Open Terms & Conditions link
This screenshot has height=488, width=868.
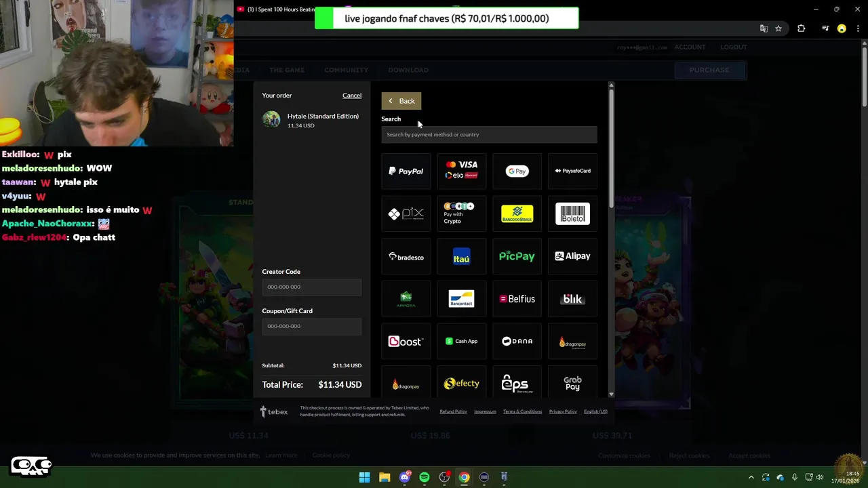point(522,411)
